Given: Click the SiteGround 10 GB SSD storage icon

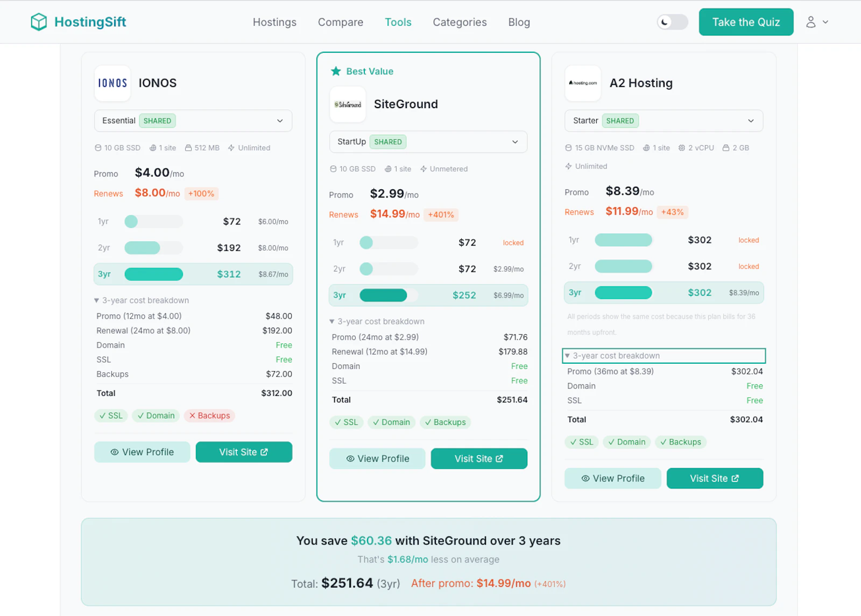Looking at the screenshot, I should [x=333, y=169].
